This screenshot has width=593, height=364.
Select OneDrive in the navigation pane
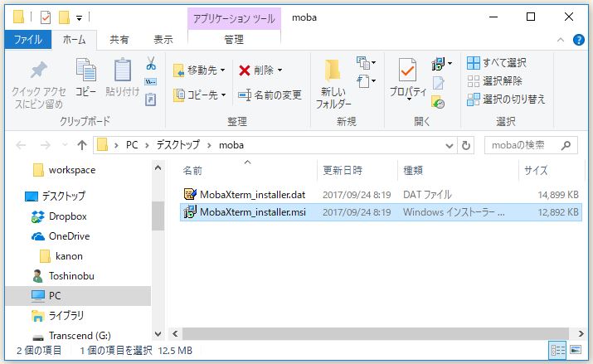click(61, 236)
